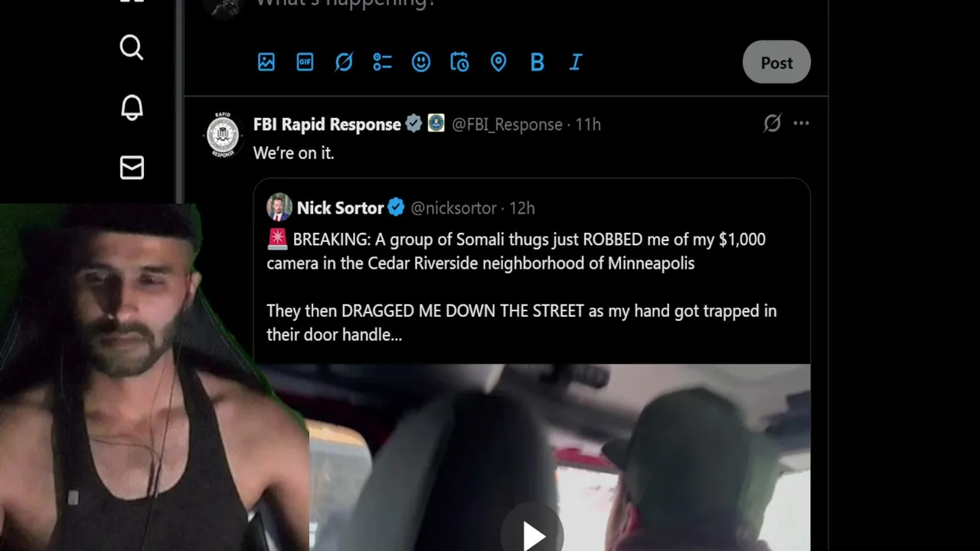Add a poll to the post
980x551 pixels.
tap(382, 62)
